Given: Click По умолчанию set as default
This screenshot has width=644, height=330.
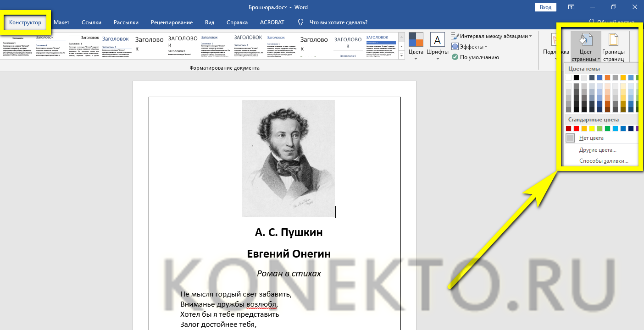Looking at the screenshot, I should pyautogui.click(x=475, y=57).
